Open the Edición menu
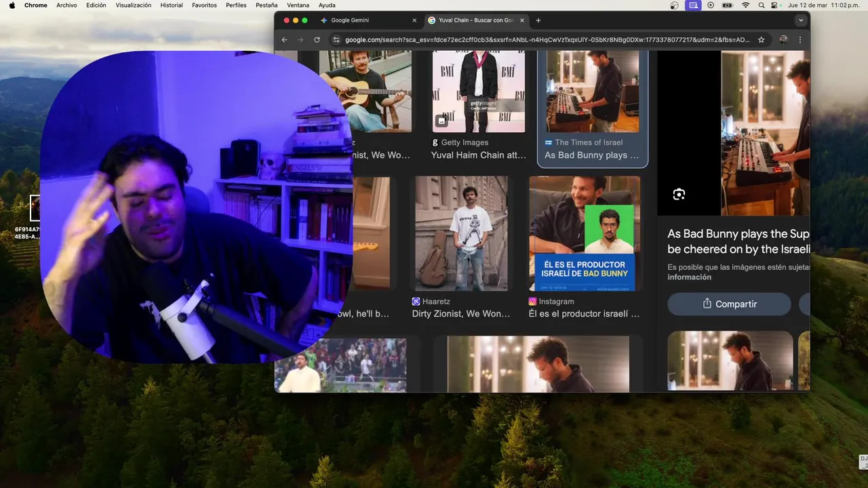868x488 pixels. tap(96, 5)
